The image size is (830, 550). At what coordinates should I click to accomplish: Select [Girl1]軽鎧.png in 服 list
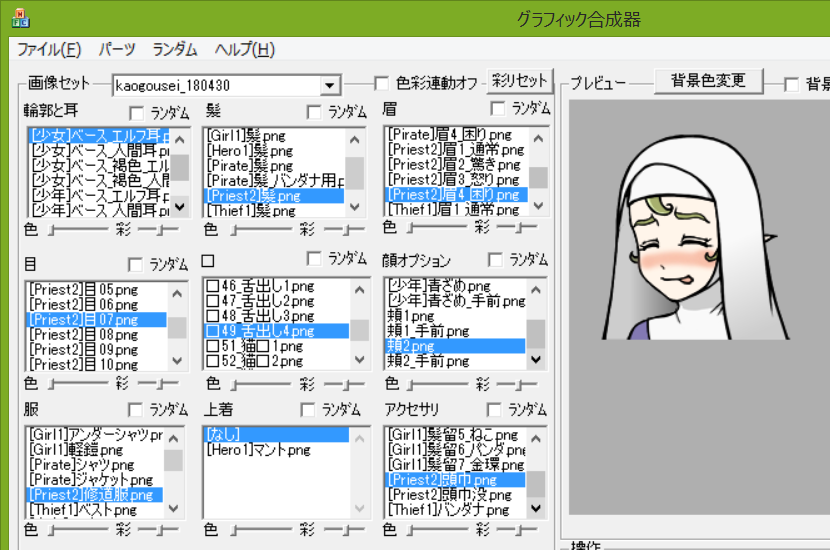[x=95, y=450]
